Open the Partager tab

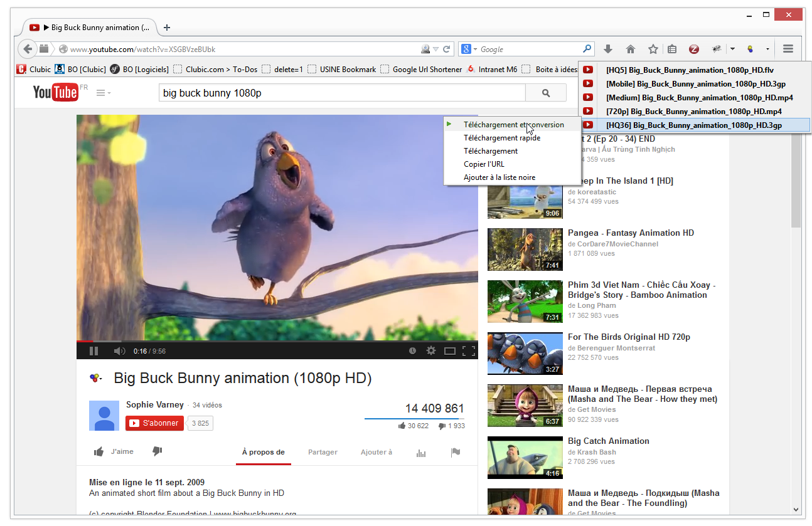(323, 452)
